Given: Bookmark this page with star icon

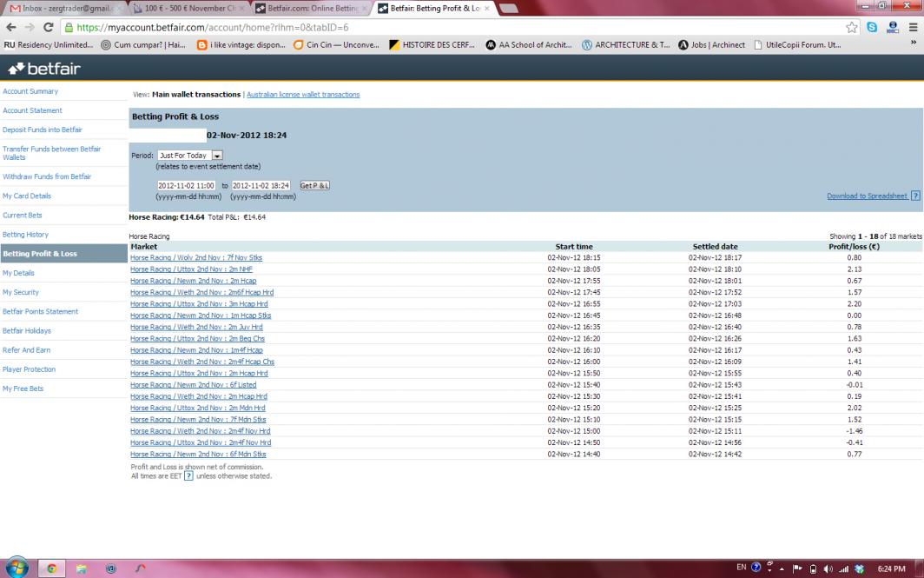Looking at the screenshot, I should click(852, 27).
